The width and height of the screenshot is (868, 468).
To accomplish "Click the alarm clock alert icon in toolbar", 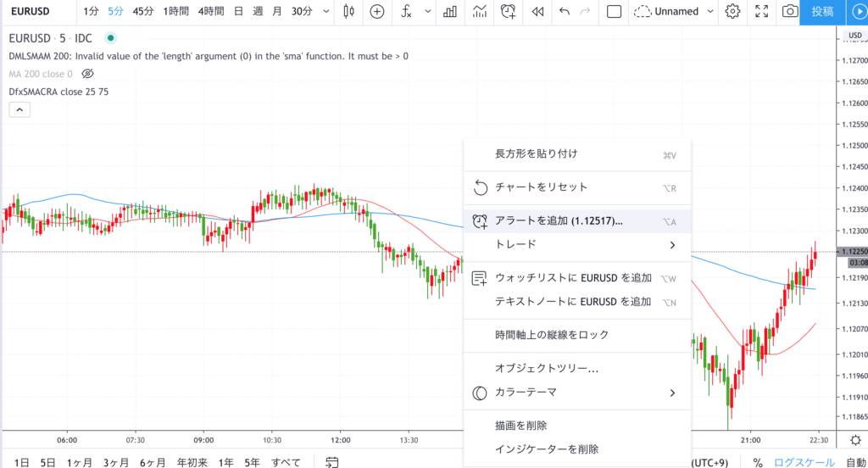I will 508,12.
